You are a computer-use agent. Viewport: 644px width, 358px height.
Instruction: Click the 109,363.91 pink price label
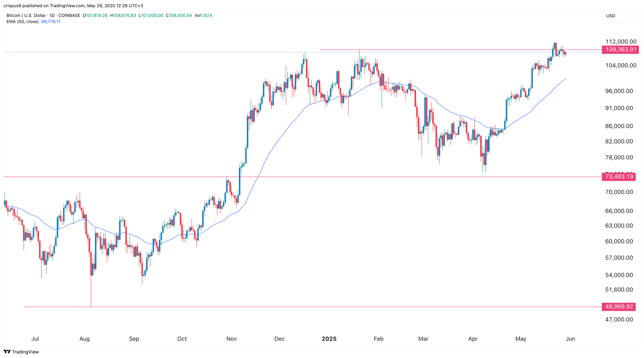click(621, 50)
